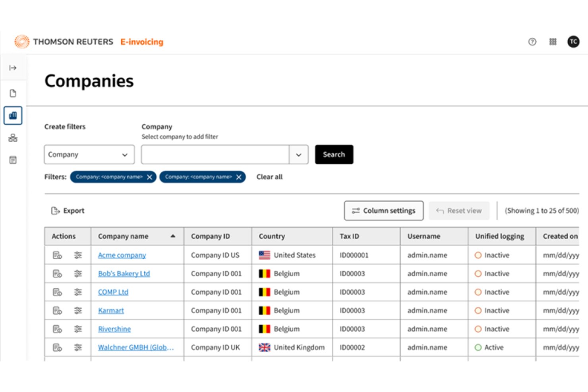Click the black Search button
Screen dimensions: 588x392
click(334, 154)
